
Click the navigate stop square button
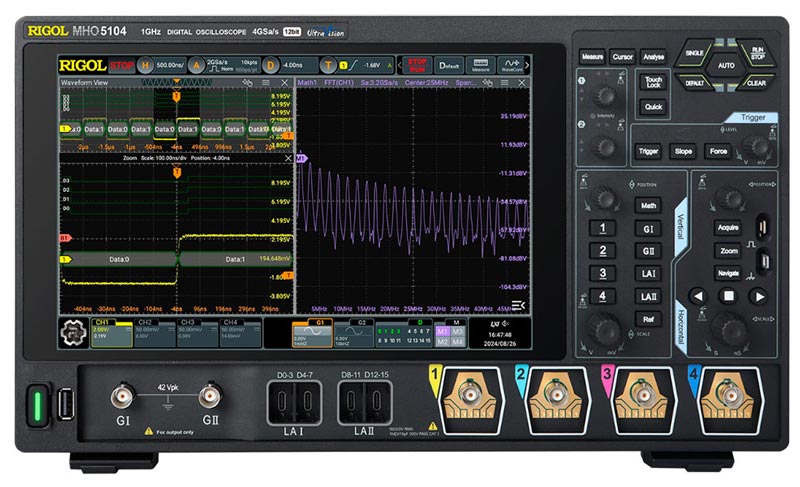(x=729, y=296)
